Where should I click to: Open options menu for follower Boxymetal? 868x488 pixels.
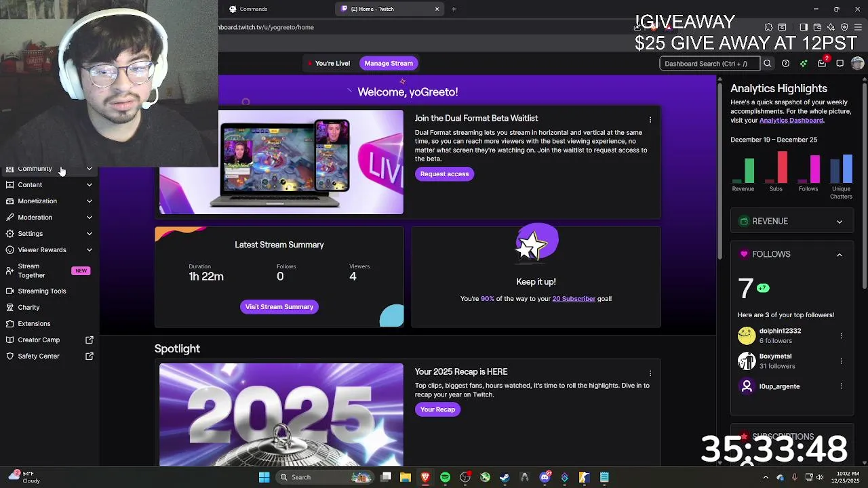(x=842, y=361)
